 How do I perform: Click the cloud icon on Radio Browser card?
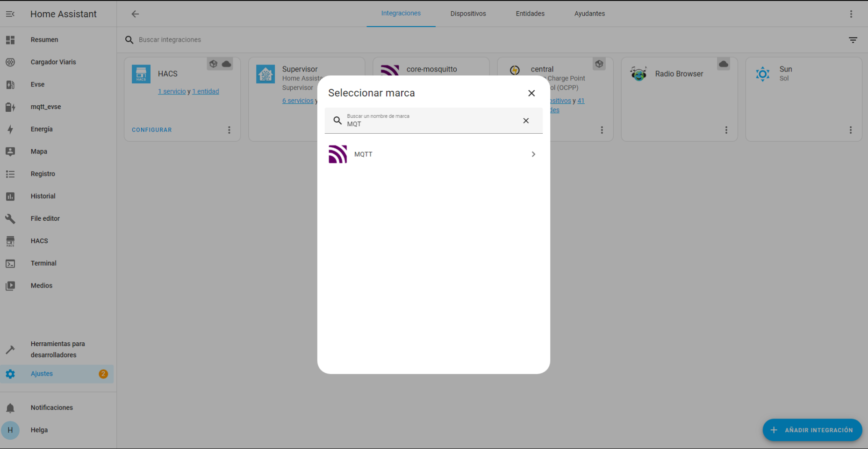tap(724, 64)
